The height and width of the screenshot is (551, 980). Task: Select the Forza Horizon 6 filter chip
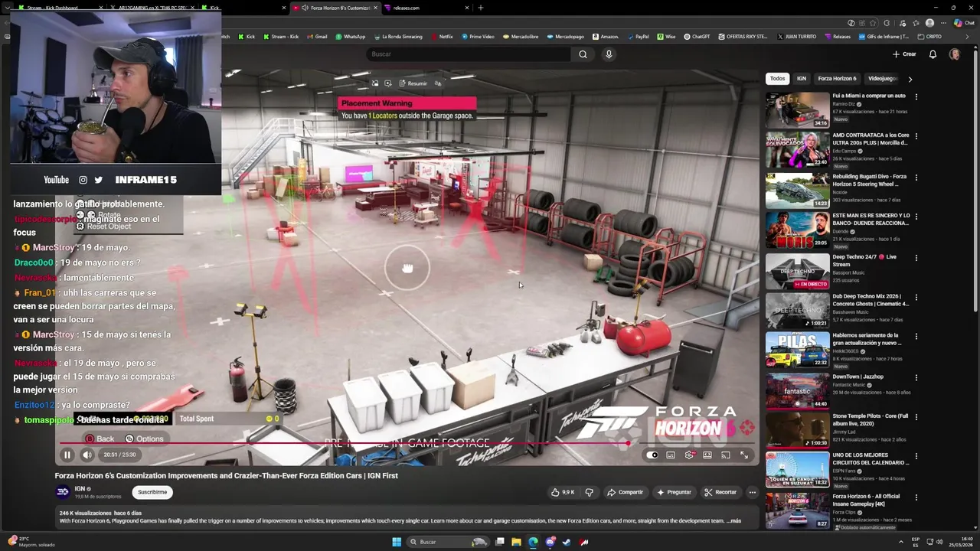[837, 79]
